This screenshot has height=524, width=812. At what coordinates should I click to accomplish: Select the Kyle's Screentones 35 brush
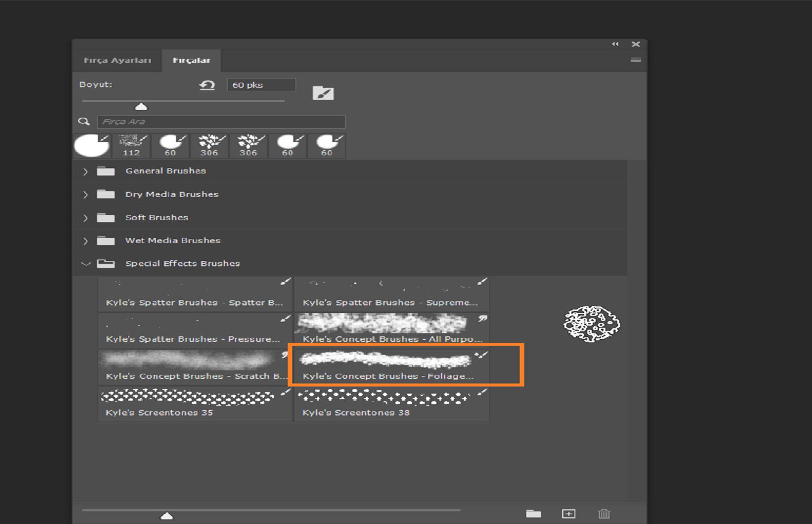195,404
